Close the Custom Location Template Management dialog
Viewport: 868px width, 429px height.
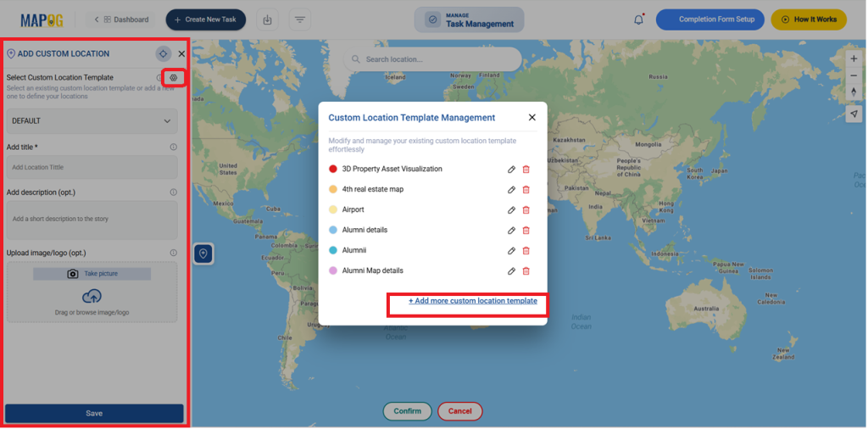pos(531,118)
